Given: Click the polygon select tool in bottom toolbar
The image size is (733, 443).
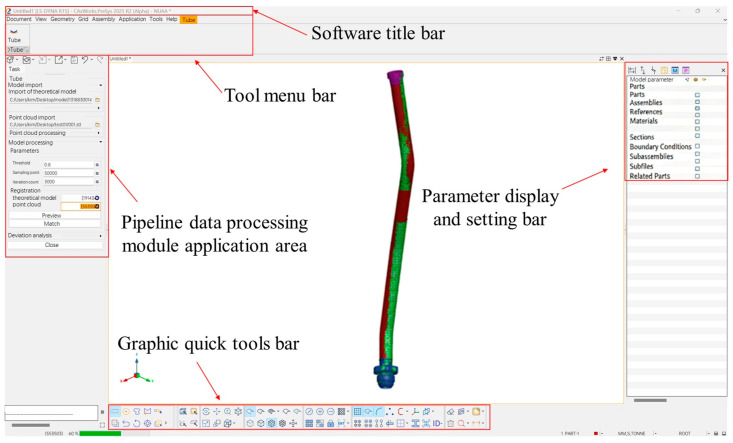Looking at the screenshot, I should point(147,412).
